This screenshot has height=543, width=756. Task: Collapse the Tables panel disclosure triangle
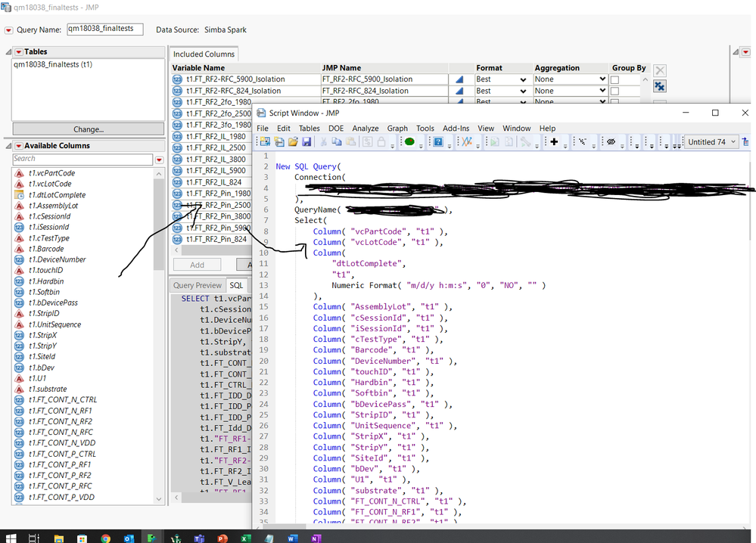8,52
